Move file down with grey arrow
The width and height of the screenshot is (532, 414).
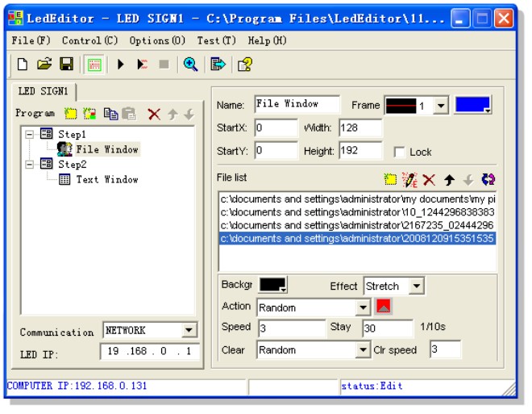[x=468, y=180]
